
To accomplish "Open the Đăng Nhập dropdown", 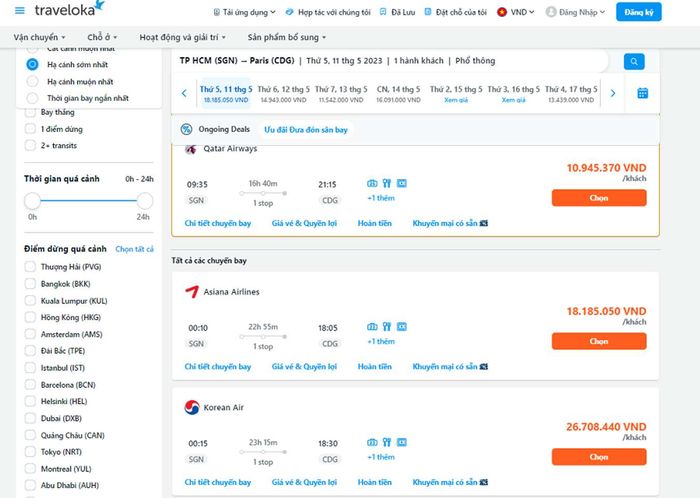I will pyautogui.click(x=575, y=12).
